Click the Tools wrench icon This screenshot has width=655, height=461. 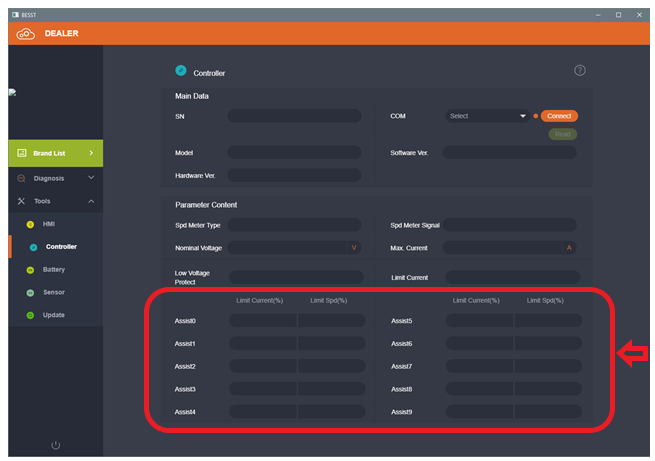[x=21, y=201]
